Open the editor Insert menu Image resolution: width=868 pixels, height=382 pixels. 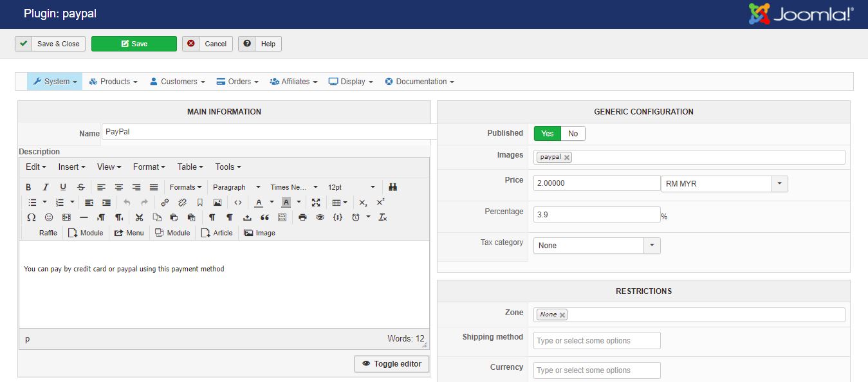tap(72, 167)
